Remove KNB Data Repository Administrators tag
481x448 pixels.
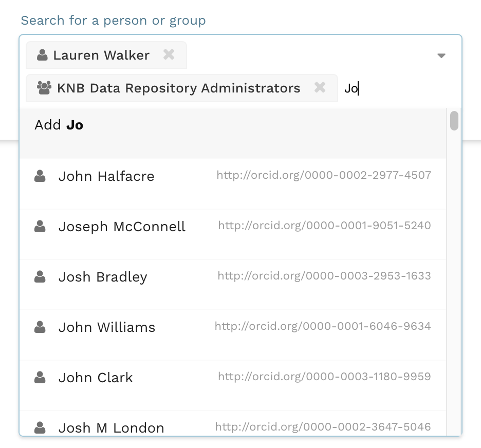320,87
